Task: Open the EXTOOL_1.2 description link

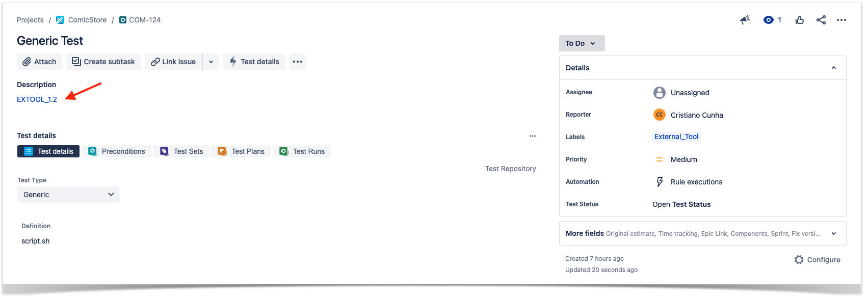Action: pyautogui.click(x=37, y=99)
